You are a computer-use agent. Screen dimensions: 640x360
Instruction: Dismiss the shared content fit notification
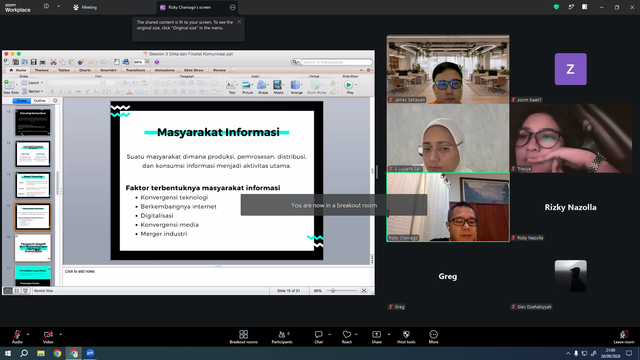(239, 22)
